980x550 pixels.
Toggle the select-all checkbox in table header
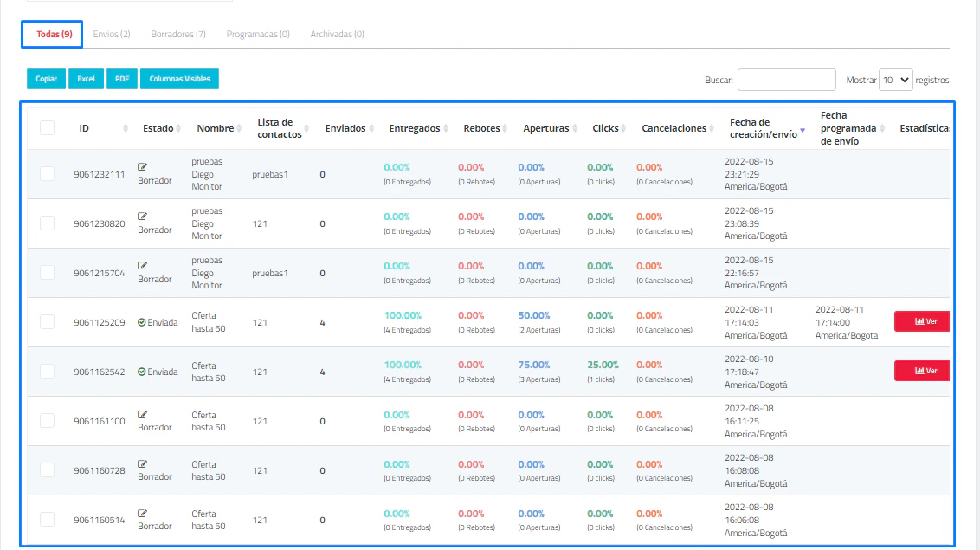coord(47,128)
